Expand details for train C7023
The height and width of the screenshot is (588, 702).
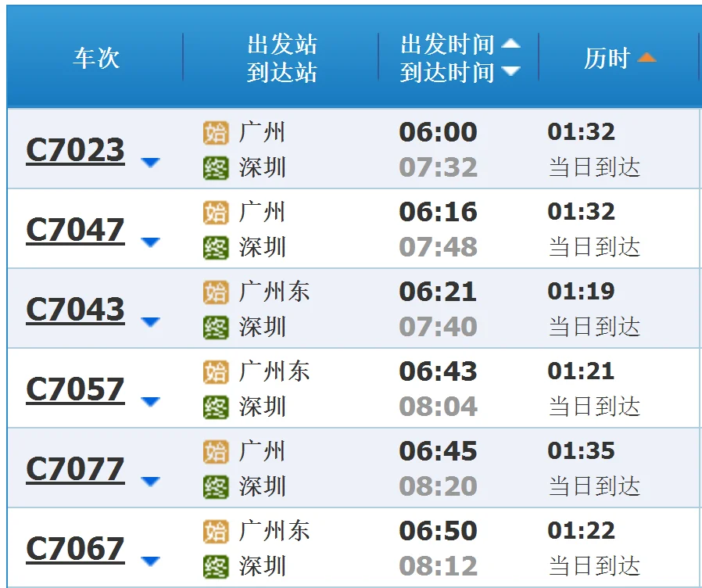(152, 163)
